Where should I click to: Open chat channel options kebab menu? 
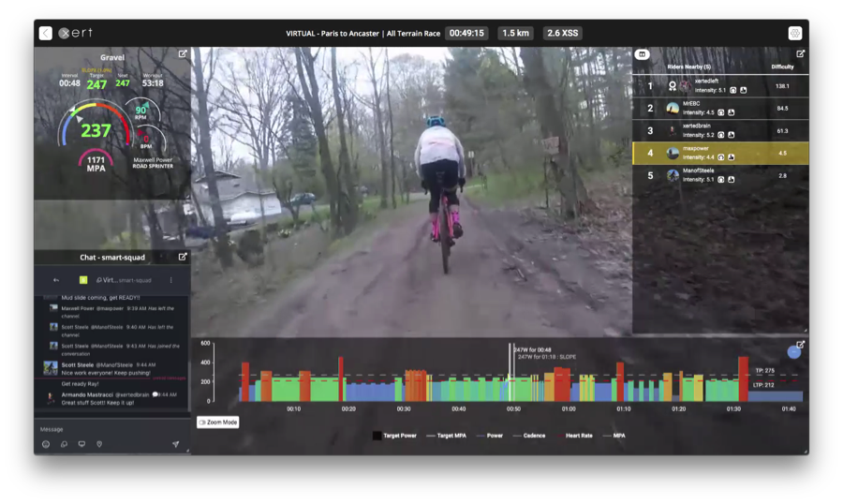click(x=170, y=280)
